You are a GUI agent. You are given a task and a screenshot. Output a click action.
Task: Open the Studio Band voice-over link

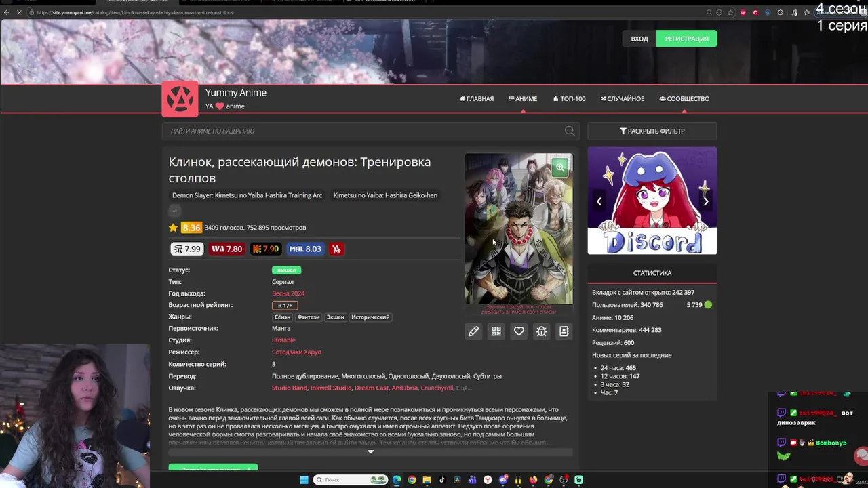pyautogui.click(x=290, y=388)
